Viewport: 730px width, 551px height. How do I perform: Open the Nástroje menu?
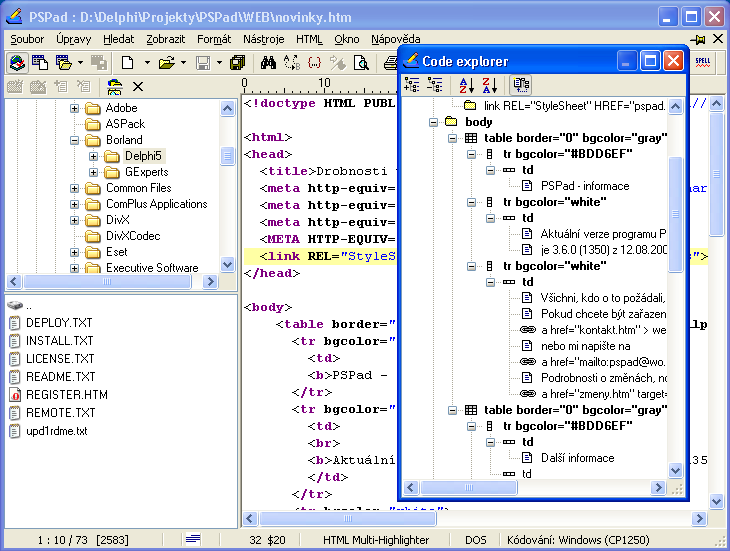click(263, 39)
